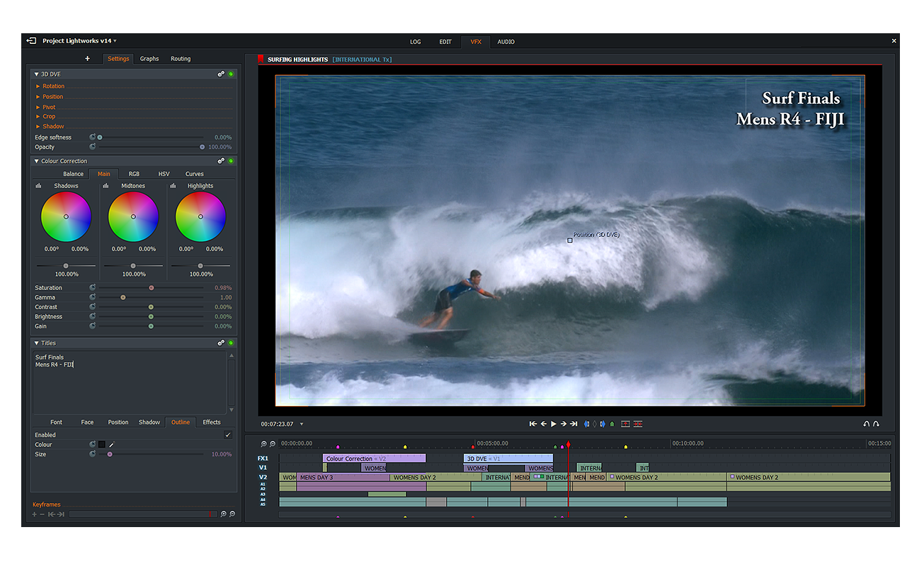Open the Graphs view of the effects panel

(149, 59)
